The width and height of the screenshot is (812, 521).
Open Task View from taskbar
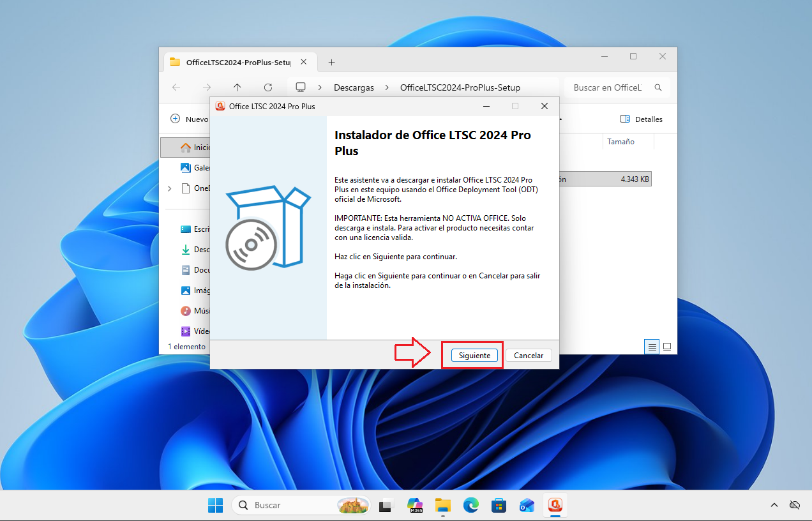(x=386, y=505)
